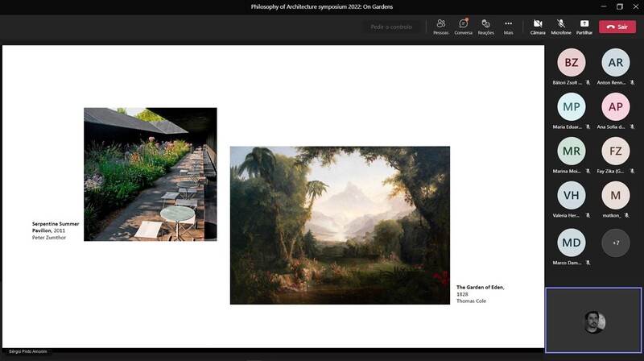The image size is (644, 361).
Task: Select the VH participant avatar
Action: (572, 195)
